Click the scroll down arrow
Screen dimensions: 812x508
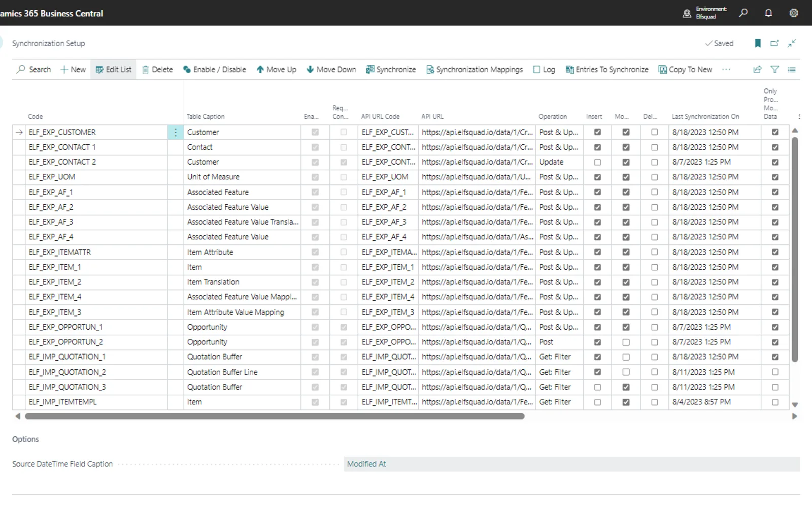pos(795,405)
